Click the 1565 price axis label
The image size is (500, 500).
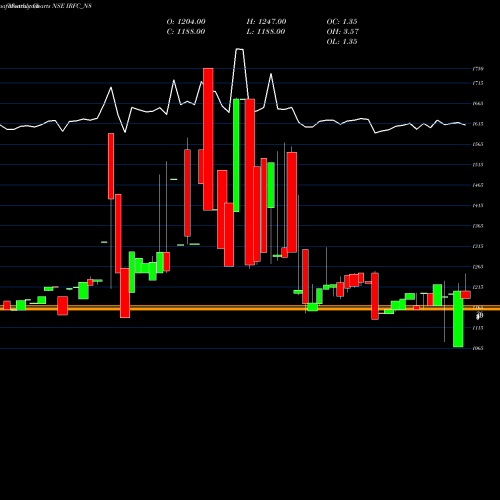(x=478, y=144)
